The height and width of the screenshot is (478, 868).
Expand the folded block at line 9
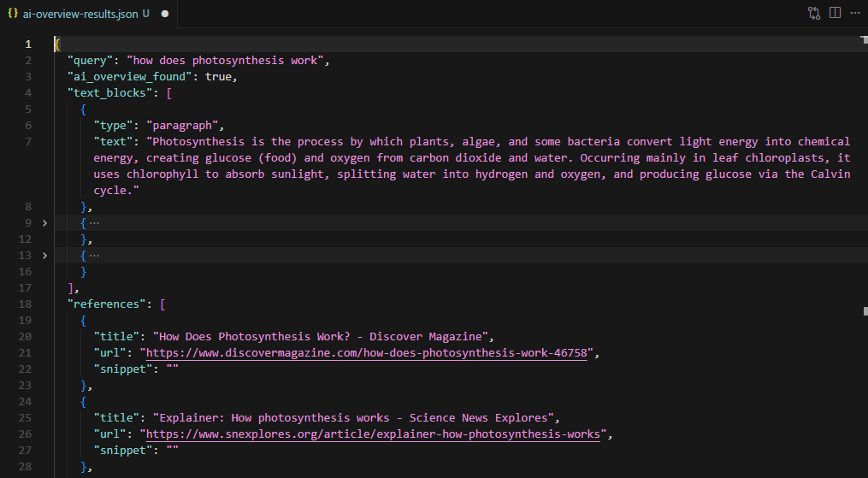(x=44, y=223)
